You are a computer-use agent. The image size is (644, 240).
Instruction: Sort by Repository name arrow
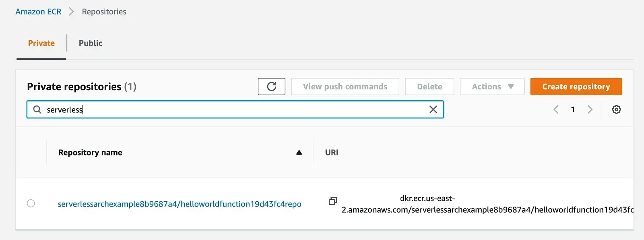[299, 153]
